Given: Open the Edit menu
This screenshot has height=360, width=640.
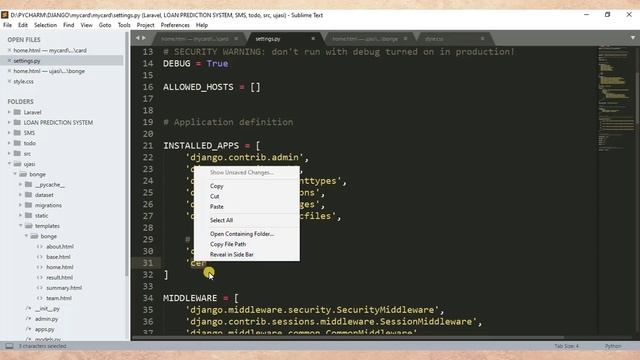Looking at the screenshot, I should 23,25.
